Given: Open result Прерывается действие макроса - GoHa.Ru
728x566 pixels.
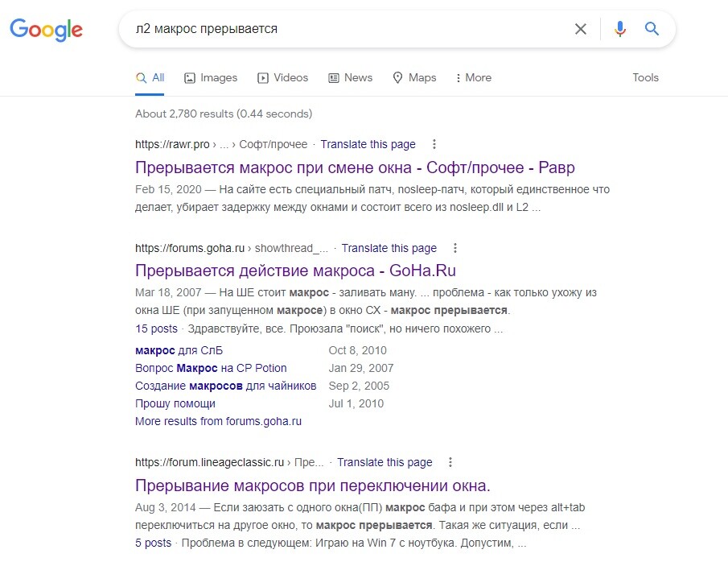Looking at the screenshot, I should (x=295, y=271).
